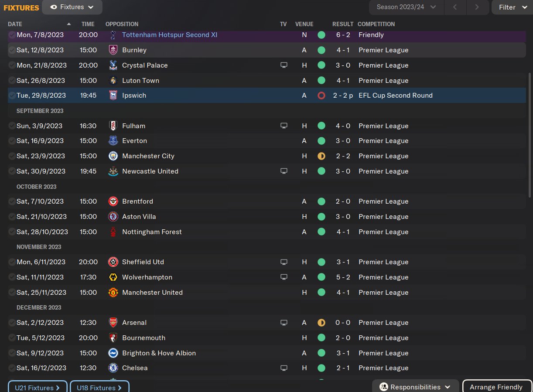This screenshot has height=392, width=533.
Task: Click the Everton club badge icon
Action: point(113,141)
